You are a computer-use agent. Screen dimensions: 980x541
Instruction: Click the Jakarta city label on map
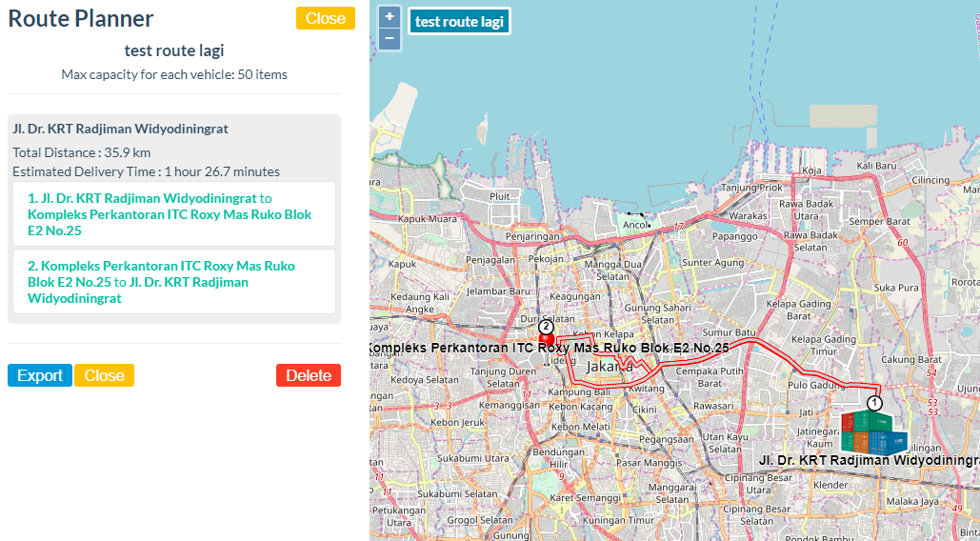[x=610, y=367]
